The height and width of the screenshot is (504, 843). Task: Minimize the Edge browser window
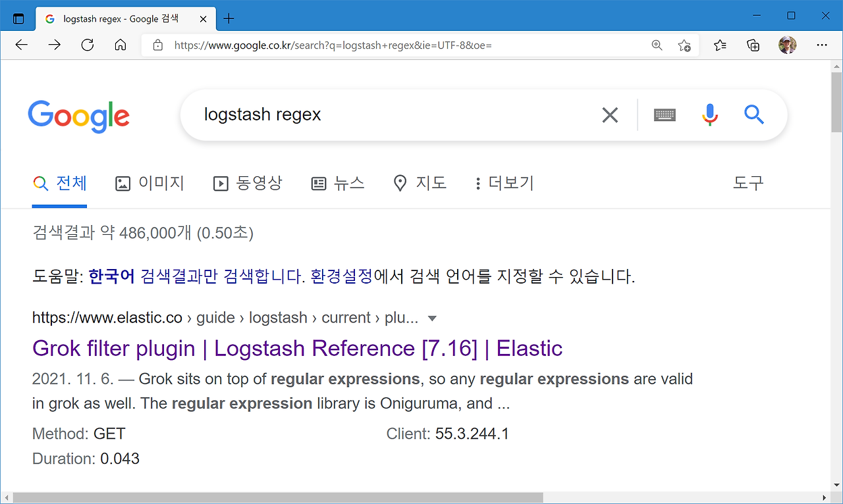click(757, 16)
